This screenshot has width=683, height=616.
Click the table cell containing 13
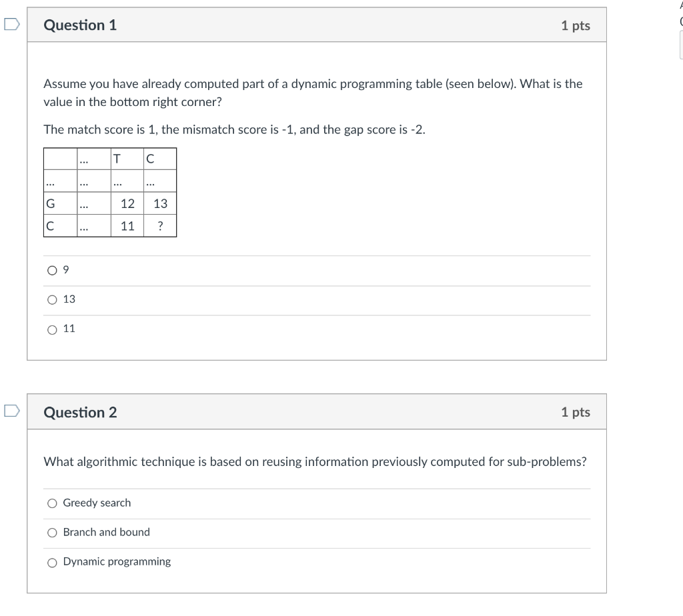(160, 203)
